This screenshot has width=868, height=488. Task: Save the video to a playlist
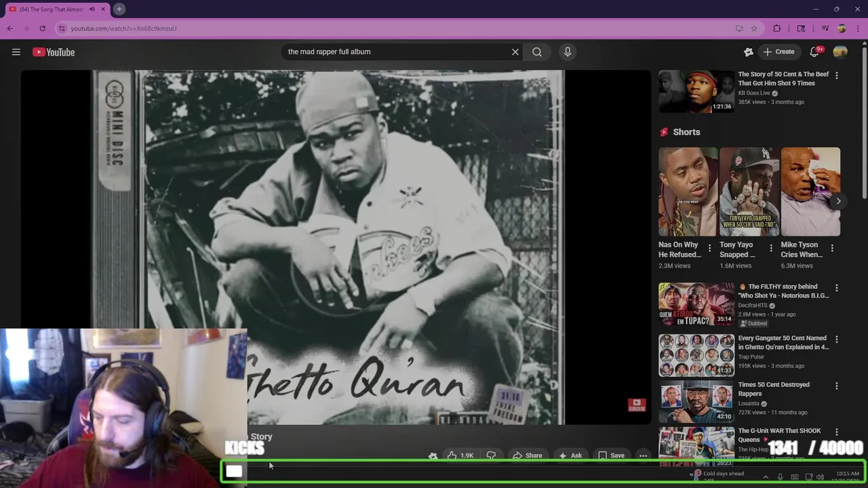coord(611,455)
